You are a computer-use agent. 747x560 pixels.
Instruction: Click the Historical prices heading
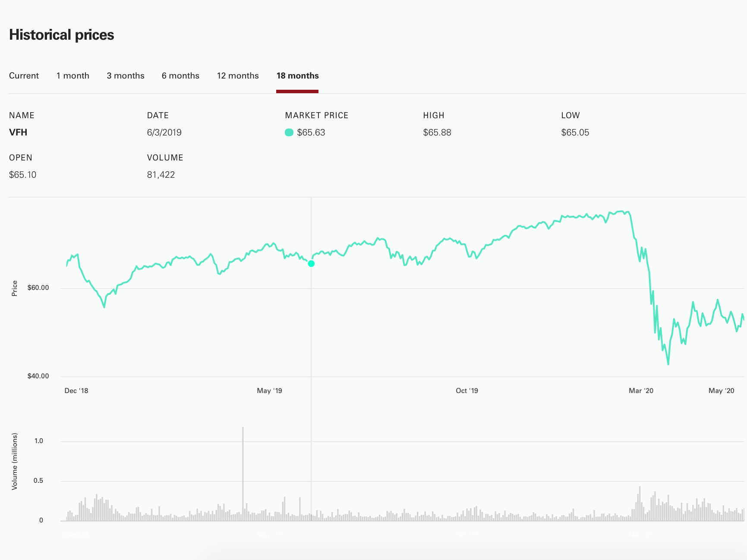pyautogui.click(x=61, y=35)
